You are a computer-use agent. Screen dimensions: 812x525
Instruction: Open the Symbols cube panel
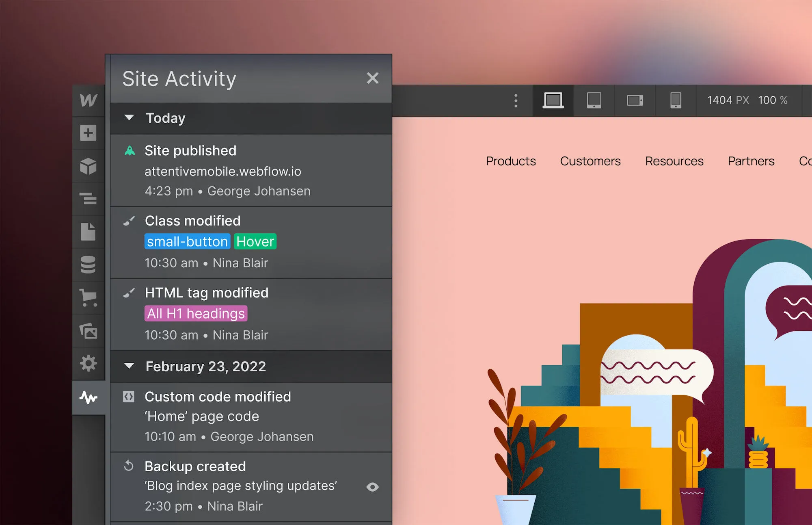(88, 166)
